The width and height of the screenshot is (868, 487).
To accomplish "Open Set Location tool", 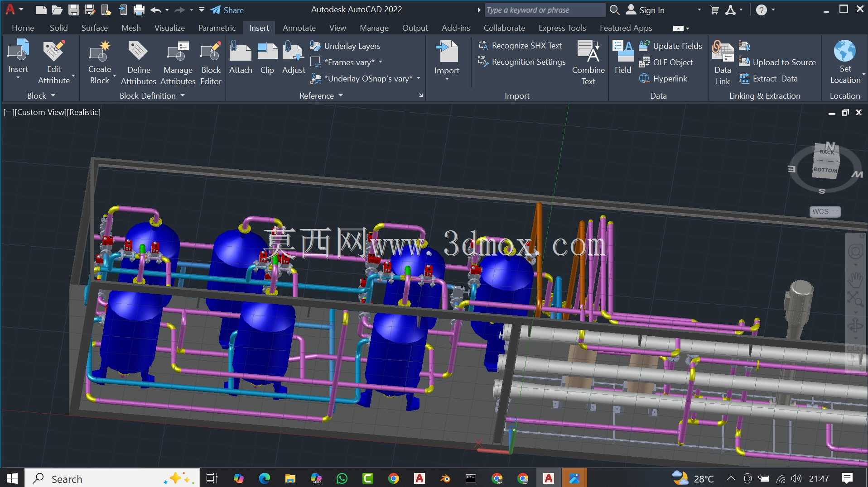I will click(845, 61).
